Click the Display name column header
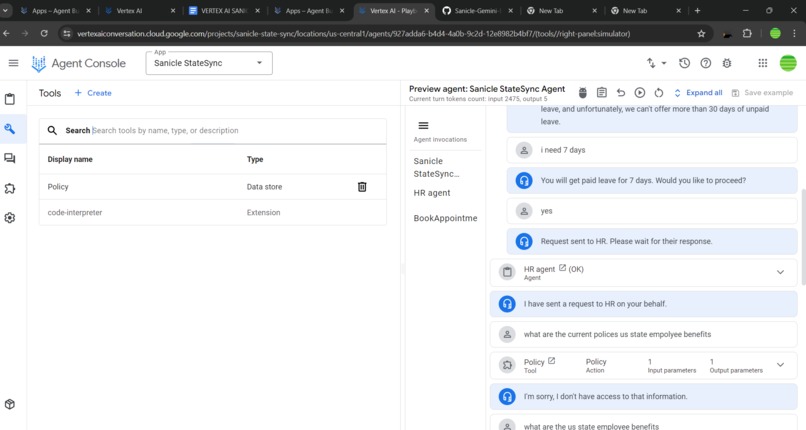The width and height of the screenshot is (806, 430). tap(70, 159)
